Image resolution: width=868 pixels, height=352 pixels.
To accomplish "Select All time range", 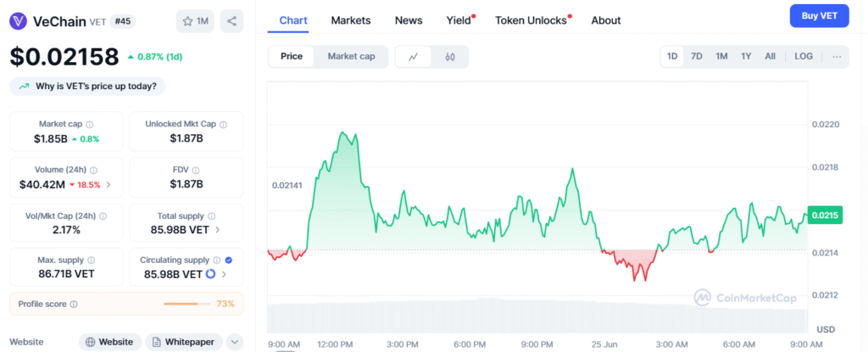I will point(770,57).
